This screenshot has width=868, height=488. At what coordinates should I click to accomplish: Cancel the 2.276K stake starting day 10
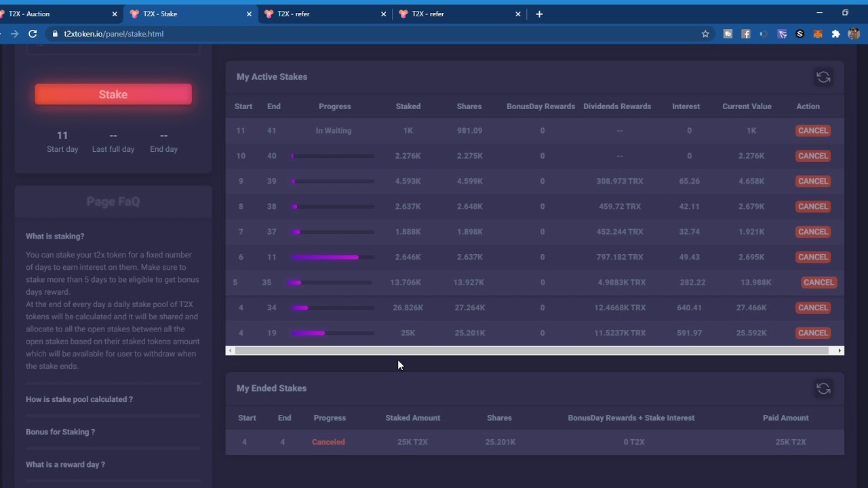[812, 156]
